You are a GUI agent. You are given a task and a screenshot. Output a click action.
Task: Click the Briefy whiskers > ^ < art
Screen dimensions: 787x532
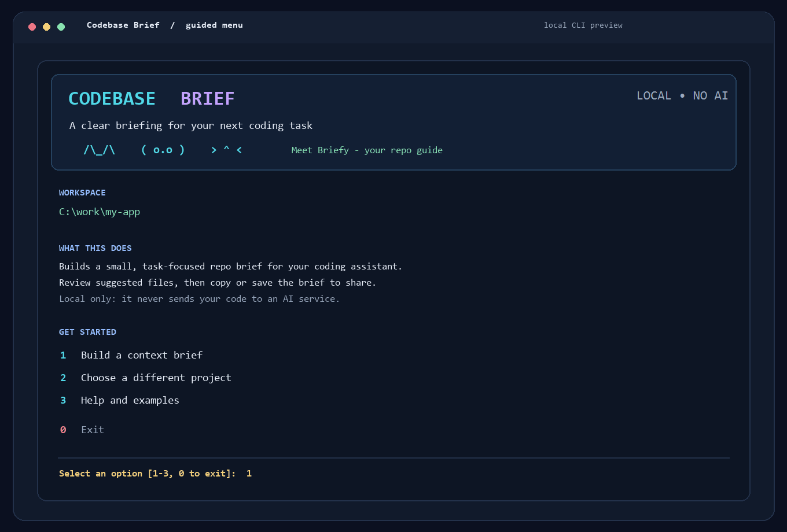[x=226, y=150]
